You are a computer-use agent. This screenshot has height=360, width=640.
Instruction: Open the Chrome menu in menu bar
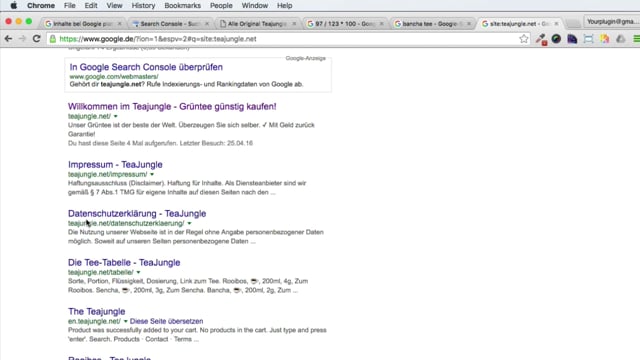[x=41, y=6]
